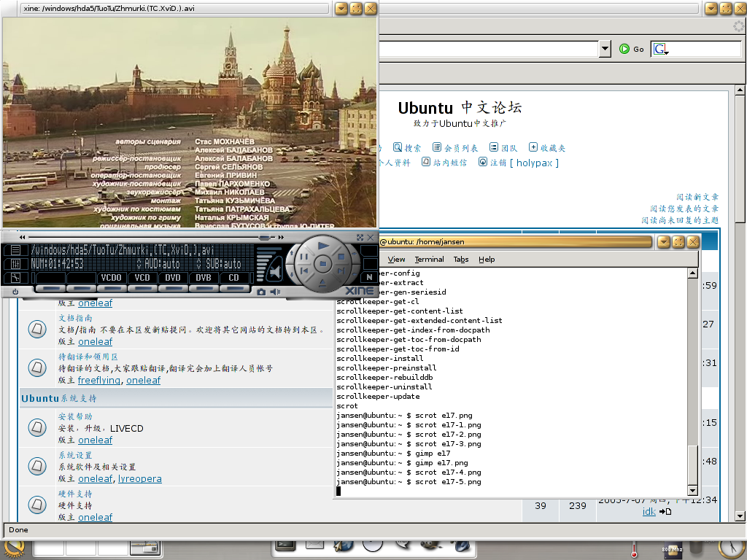Change xine SUB subtitle channel stepper

point(199,264)
